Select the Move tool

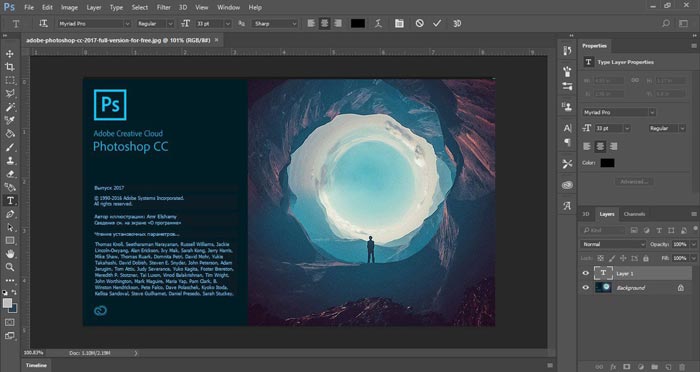[9, 54]
